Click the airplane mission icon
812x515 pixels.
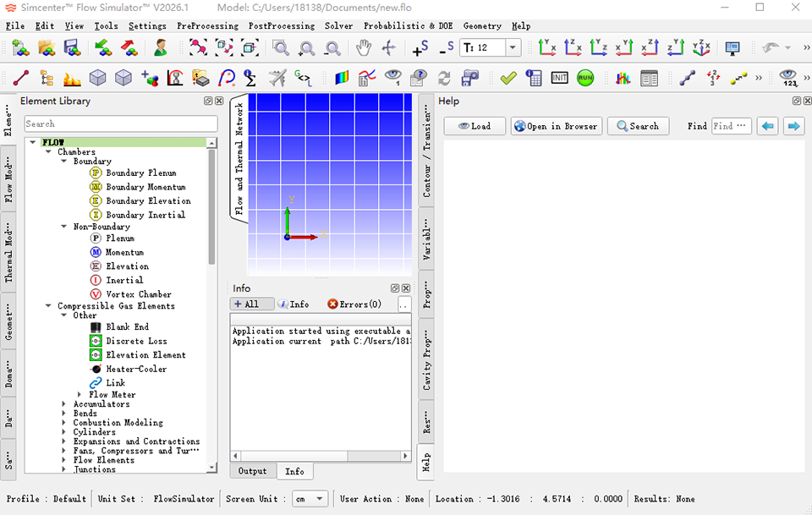(277, 78)
